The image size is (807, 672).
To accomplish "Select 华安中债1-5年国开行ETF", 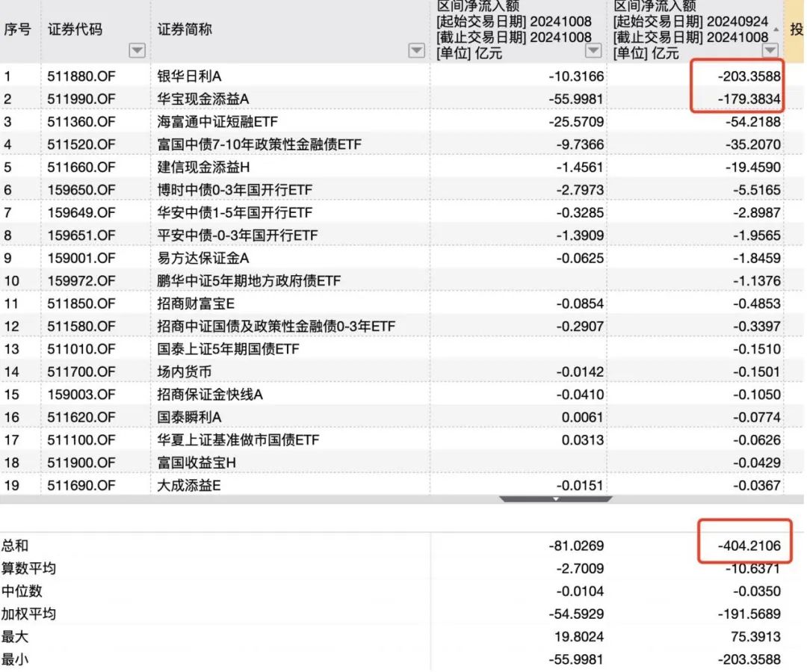I will 392,212.
